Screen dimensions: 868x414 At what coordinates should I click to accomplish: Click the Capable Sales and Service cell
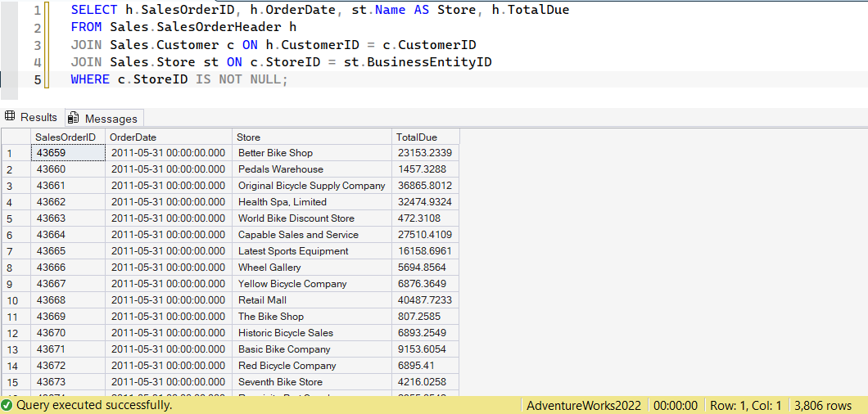pyautogui.click(x=312, y=235)
